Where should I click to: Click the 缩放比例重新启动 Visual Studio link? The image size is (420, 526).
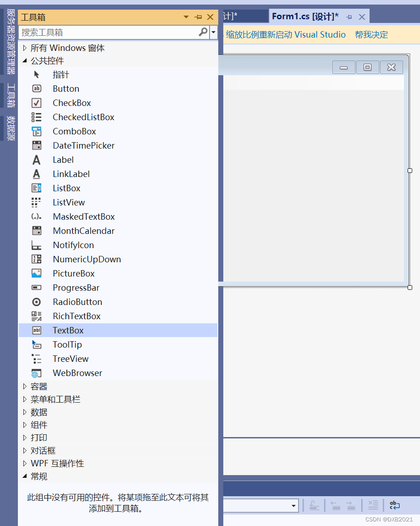coord(286,34)
